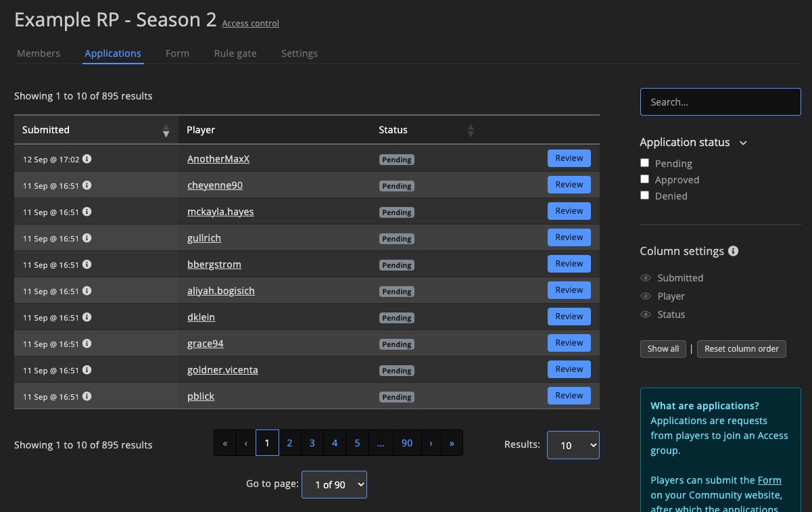Open the Access control link
The height and width of the screenshot is (512, 812).
250,24
